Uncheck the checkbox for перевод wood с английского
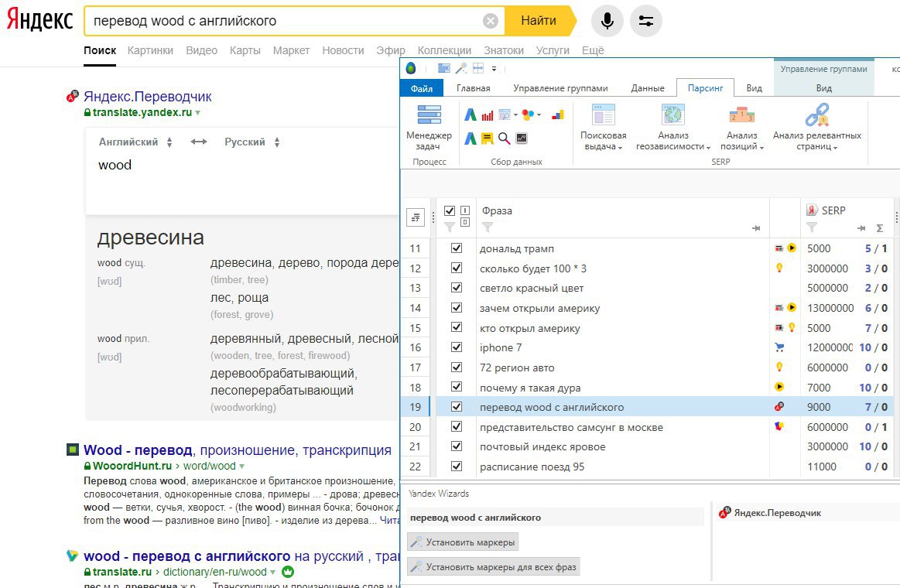Image resolution: width=900 pixels, height=588 pixels. [457, 407]
